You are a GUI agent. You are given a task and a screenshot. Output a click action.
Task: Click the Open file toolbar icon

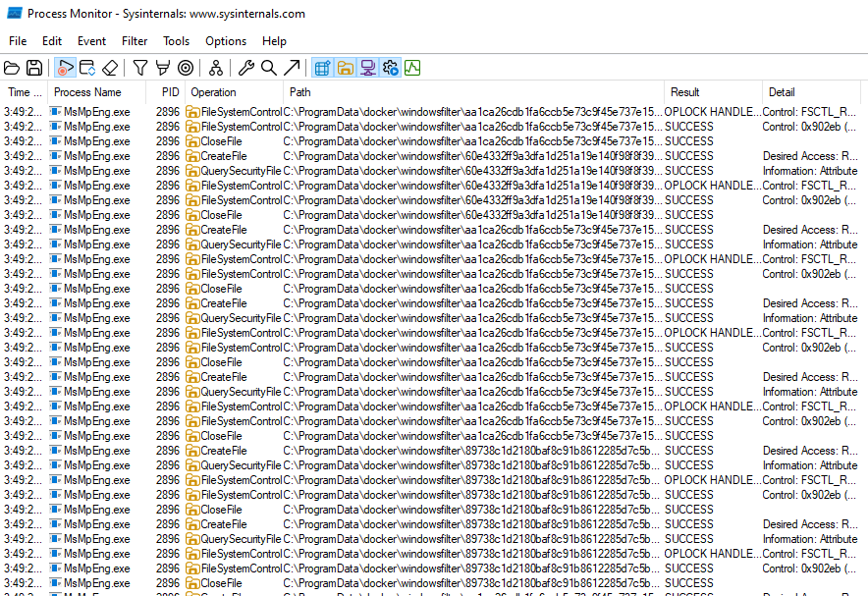[12, 68]
